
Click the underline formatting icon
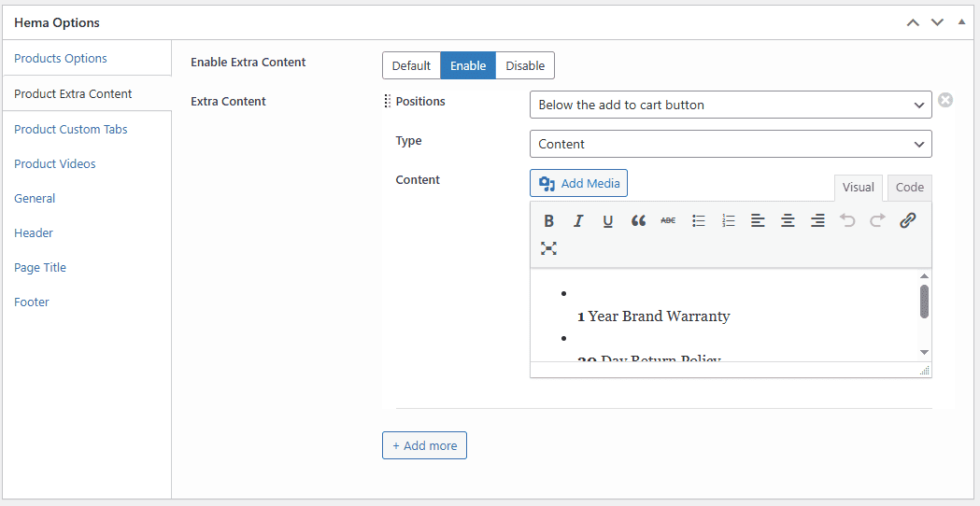coord(608,221)
